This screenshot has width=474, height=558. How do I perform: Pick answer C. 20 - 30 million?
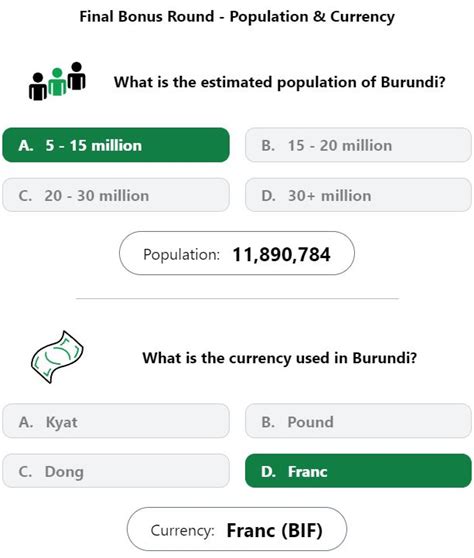(116, 195)
